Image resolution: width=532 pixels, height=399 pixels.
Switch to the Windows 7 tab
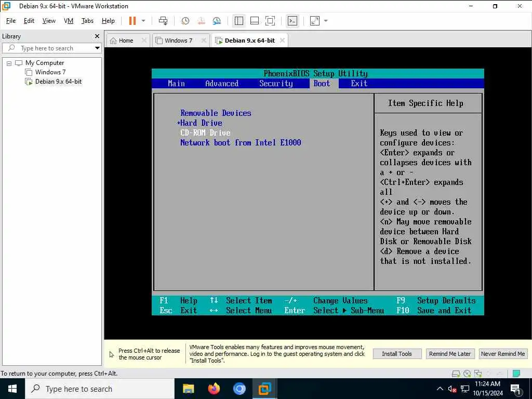(x=179, y=41)
